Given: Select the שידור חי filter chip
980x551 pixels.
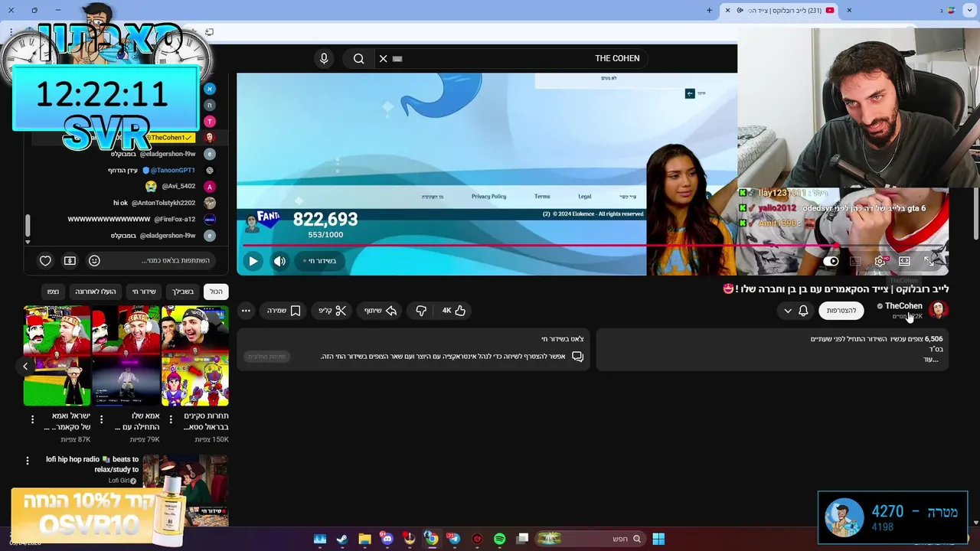Looking at the screenshot, I should 144,292.
